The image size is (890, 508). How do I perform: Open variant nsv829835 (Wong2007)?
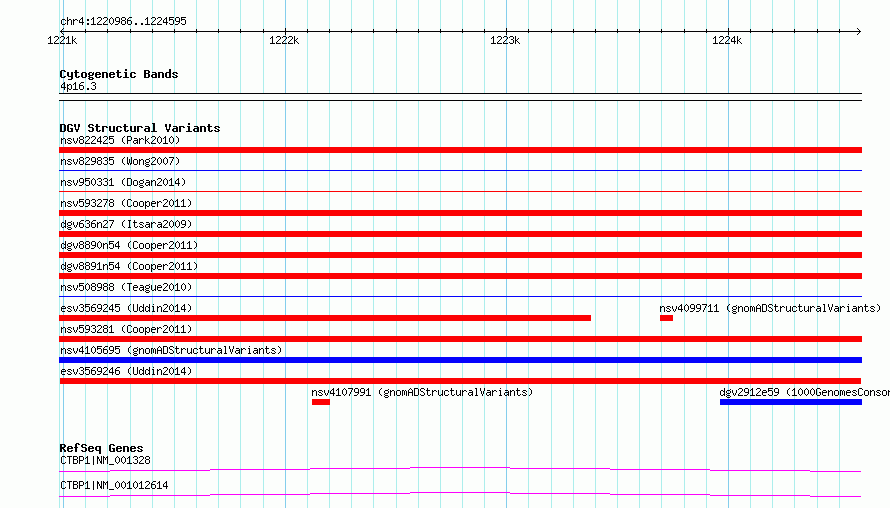120,161
